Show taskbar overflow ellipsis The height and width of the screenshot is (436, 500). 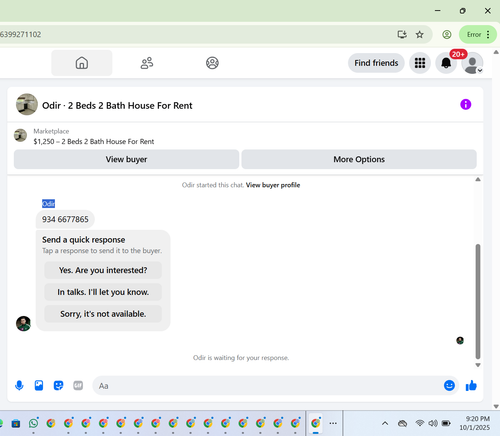point(333,423)
